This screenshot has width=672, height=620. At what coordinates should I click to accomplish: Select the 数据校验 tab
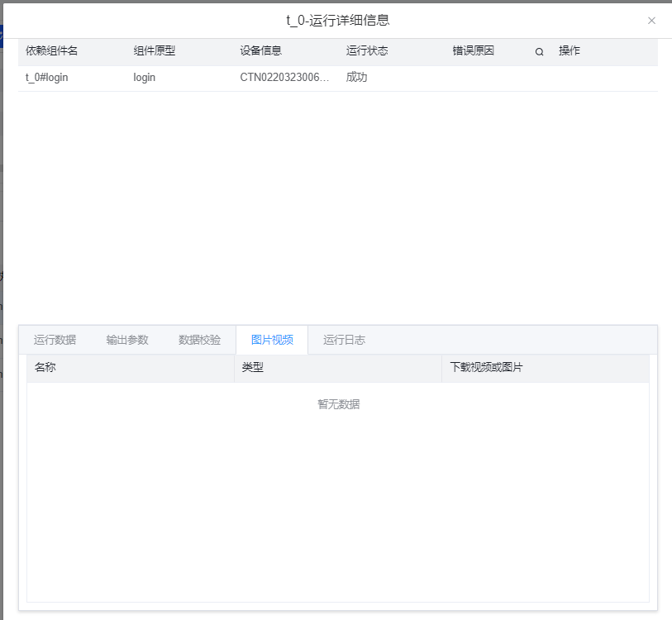(x=199, y=340)
